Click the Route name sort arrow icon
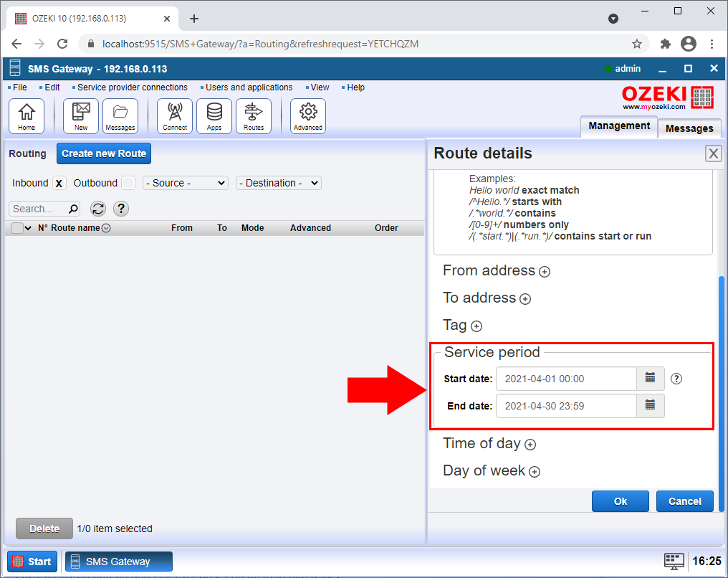The image size is (728, 578). point(106,228)
